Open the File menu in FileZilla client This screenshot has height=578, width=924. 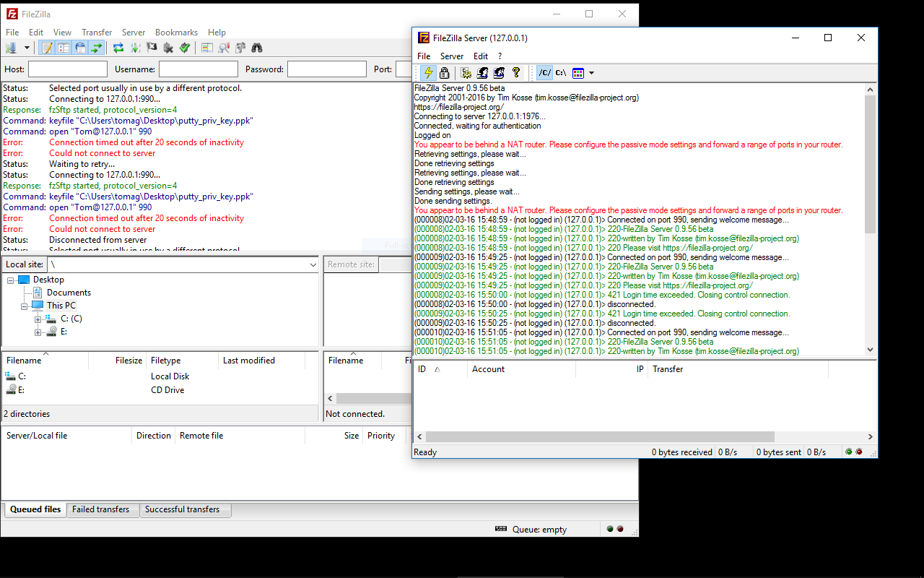12,33
